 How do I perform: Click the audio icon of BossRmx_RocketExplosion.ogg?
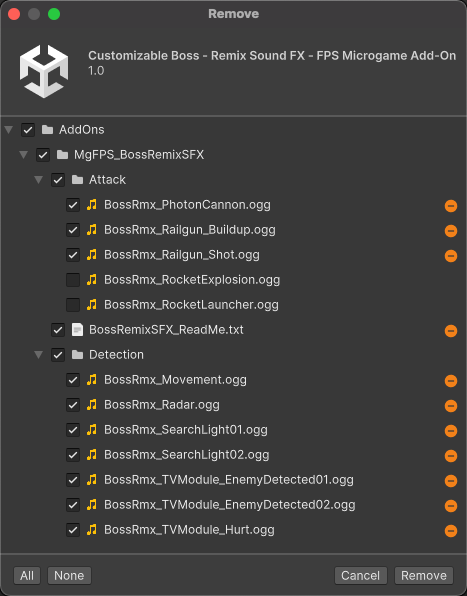click(92, 280)
